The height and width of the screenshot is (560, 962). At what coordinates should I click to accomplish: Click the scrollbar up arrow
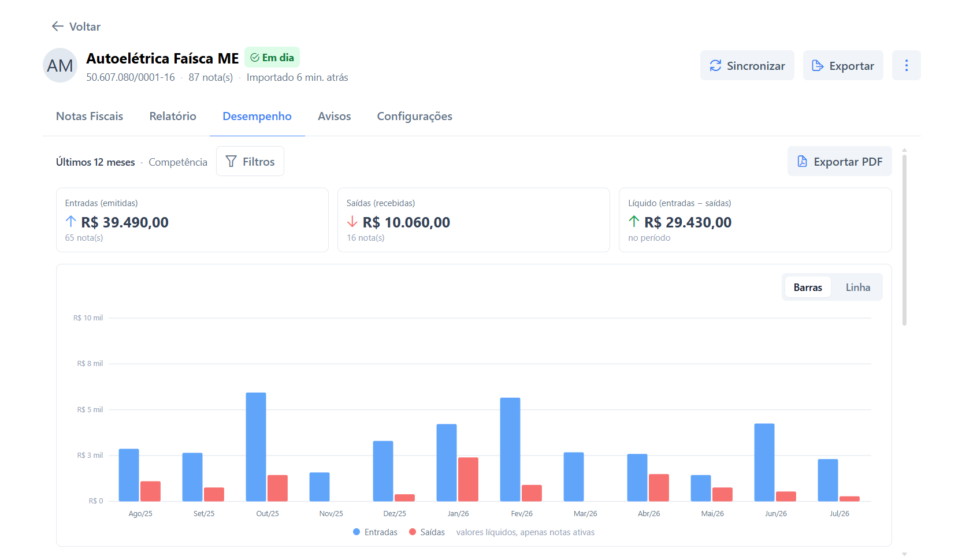[x=904, y=150]
